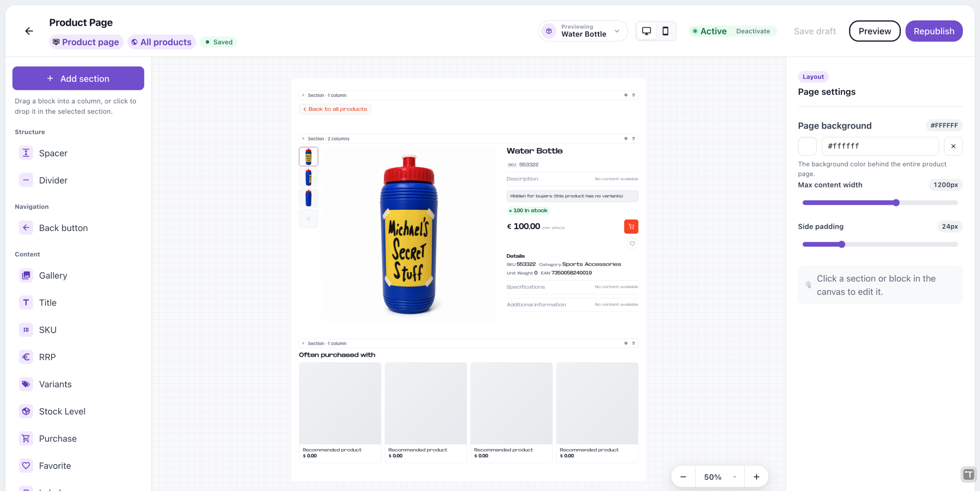Click the Spacer block icon
980x491 pixels.
click(26, 153)
